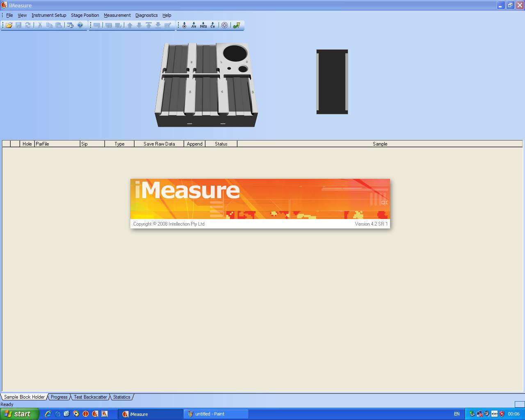This screenshot has width=525, height=420.
Task: Click the Copy toolbar icon
Action: click(x=49, y=25)
